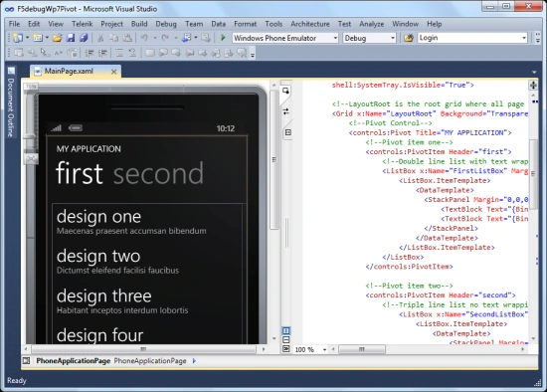Open the Build menu
The width and height of the screenshot is (547, 392).
(139, 24)
